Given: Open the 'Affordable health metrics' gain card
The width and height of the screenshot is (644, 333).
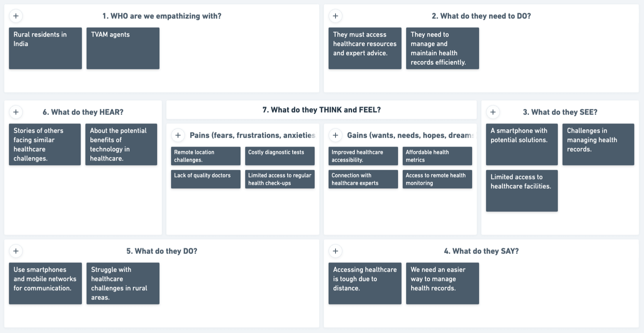Looking at the screenshot, I should click(x=437, y=156).
